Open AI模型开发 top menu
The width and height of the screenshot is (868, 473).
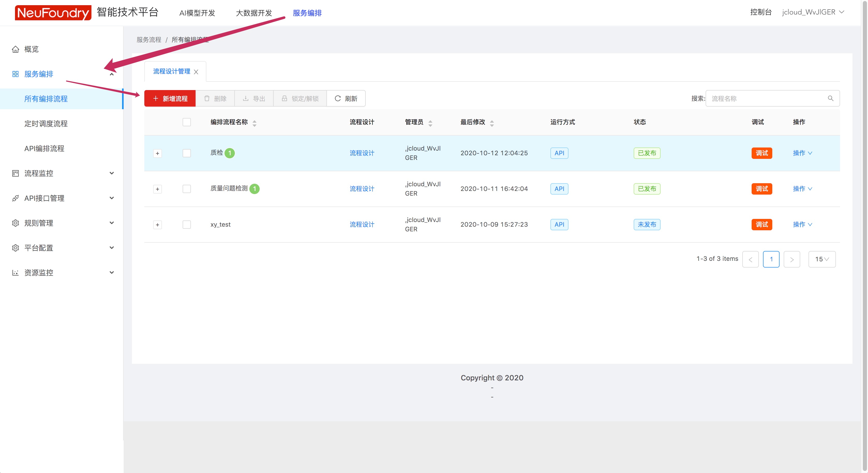click(x=197, y=13)
